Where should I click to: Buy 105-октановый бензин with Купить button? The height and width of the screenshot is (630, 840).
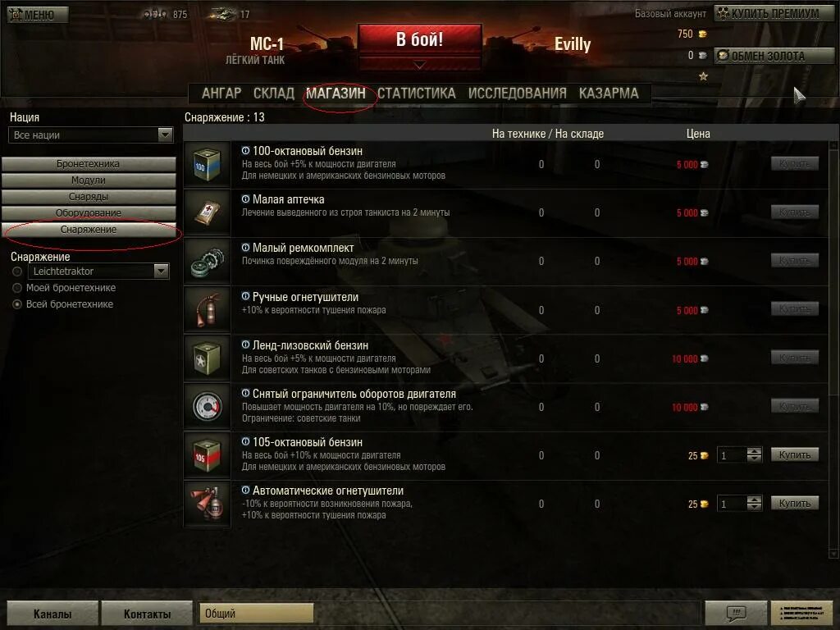794,454
